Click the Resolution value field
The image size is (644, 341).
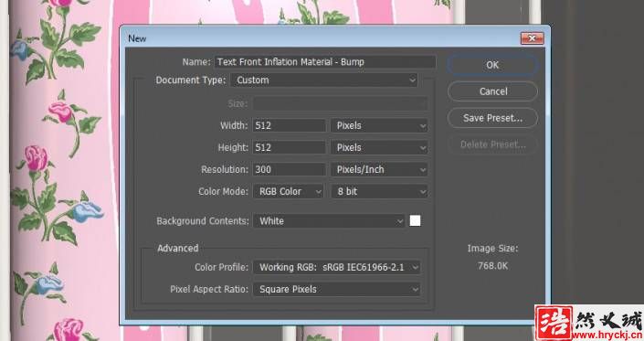pos(289,170)
